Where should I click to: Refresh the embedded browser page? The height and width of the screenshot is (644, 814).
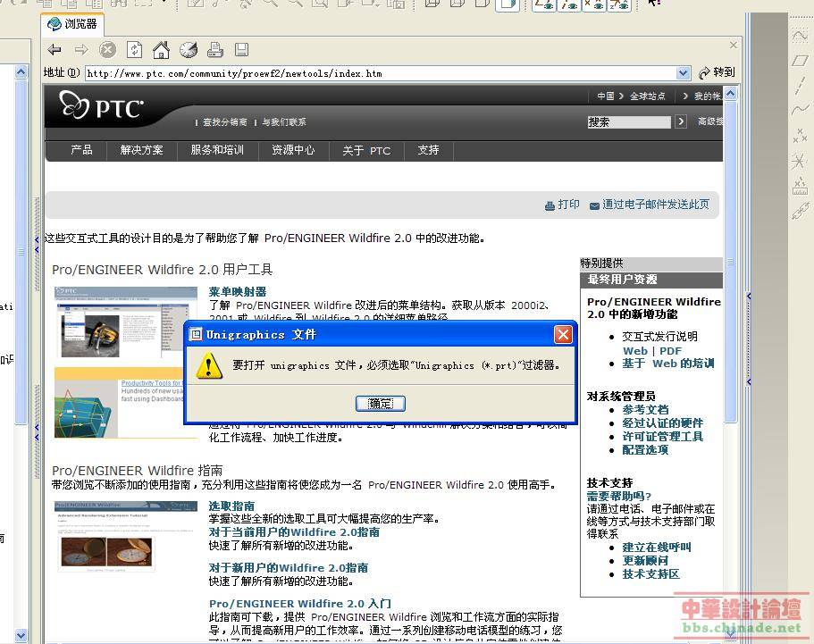(x=134, y=50)
